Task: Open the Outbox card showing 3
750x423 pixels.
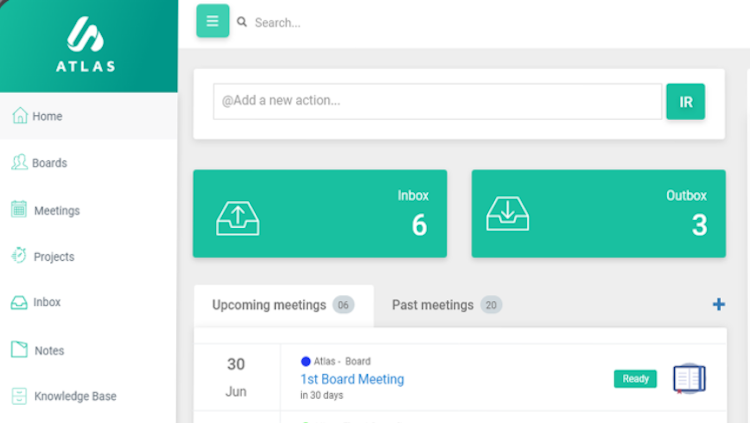Action: point(598,213)
